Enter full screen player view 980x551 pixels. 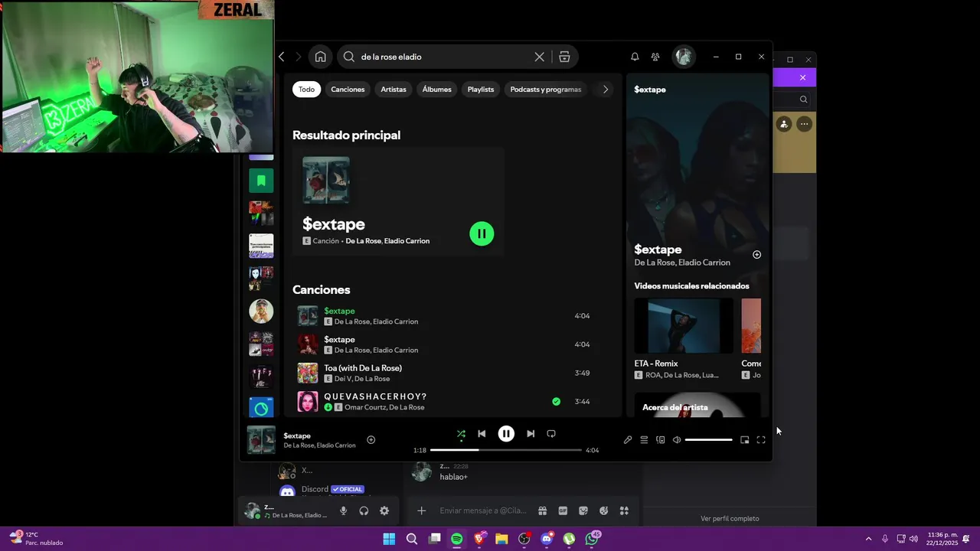point(761,440)
